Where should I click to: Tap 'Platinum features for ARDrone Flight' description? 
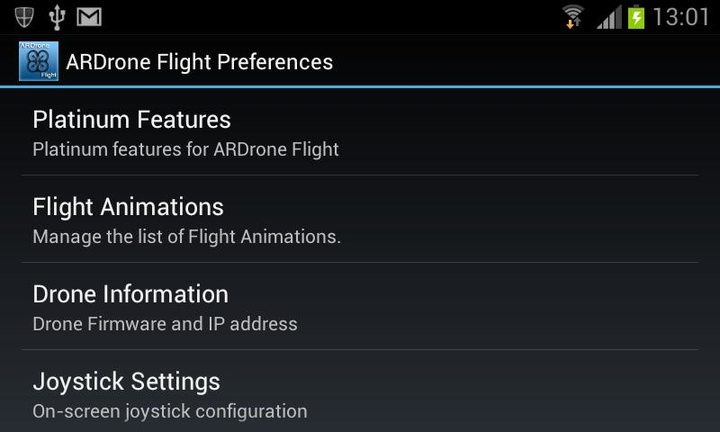point(186,150)
